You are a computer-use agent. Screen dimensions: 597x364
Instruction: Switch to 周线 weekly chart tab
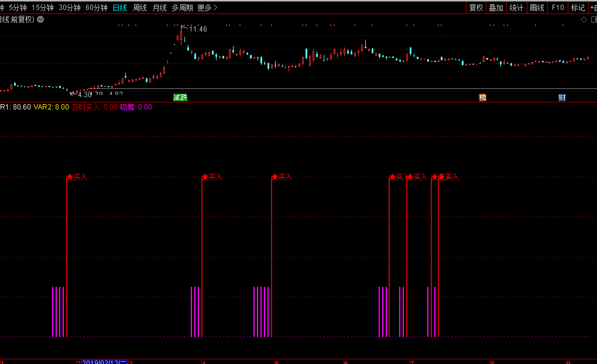click(140, 8)
